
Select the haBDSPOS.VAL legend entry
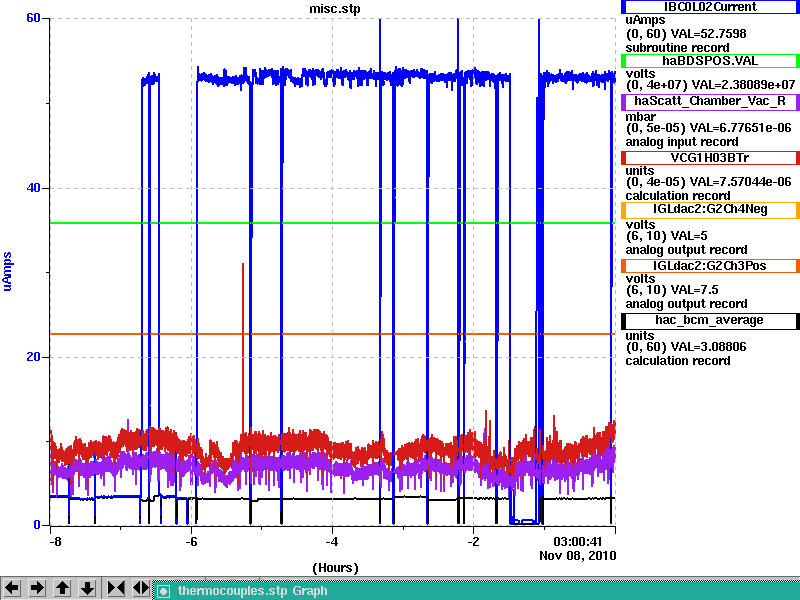pos(710,61)
